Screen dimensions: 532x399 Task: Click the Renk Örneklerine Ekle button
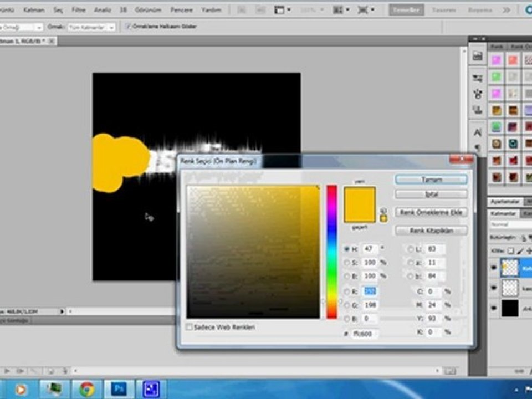(431, 212)
